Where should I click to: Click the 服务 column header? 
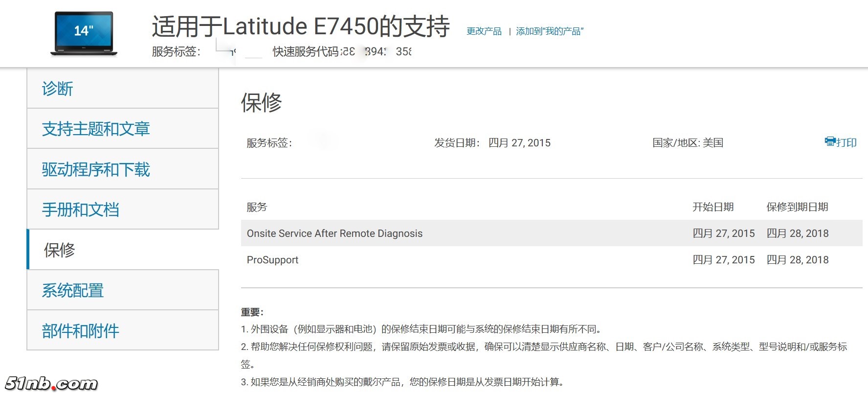257,207
